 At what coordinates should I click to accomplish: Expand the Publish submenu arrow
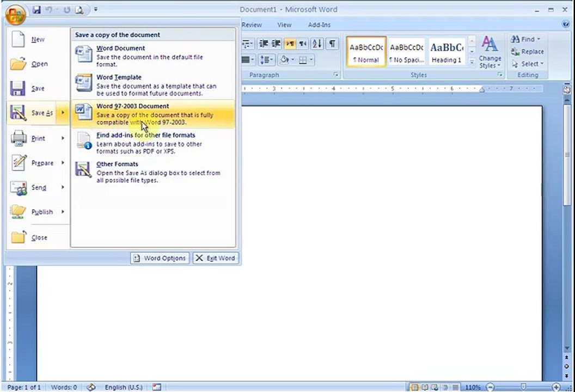(x=63, y=212)
